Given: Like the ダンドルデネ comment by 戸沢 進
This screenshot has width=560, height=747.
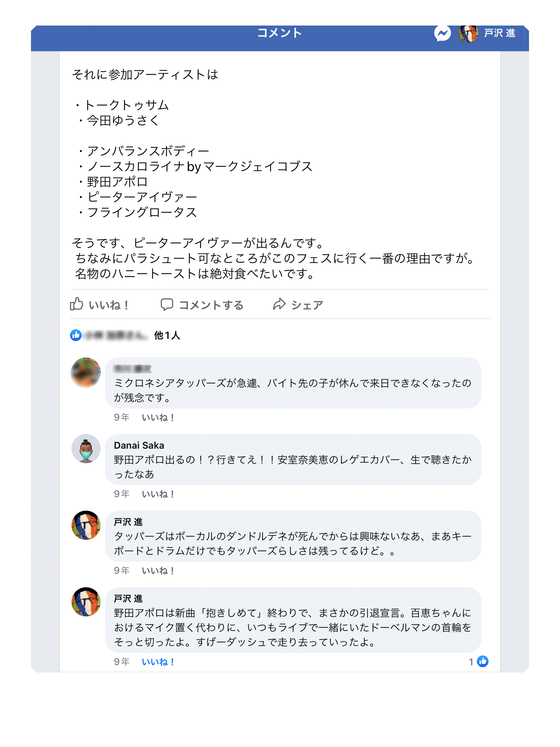Looking at the screenshot, I should pos(158,571).
